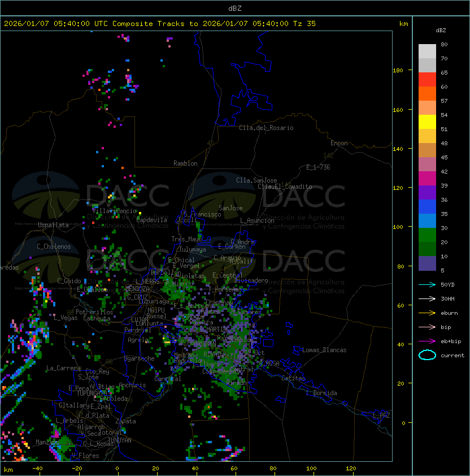The width and height of the screenshot is (470, 476).
Task: Click the 'Agrelo' place label
Action: click(138, 340)
